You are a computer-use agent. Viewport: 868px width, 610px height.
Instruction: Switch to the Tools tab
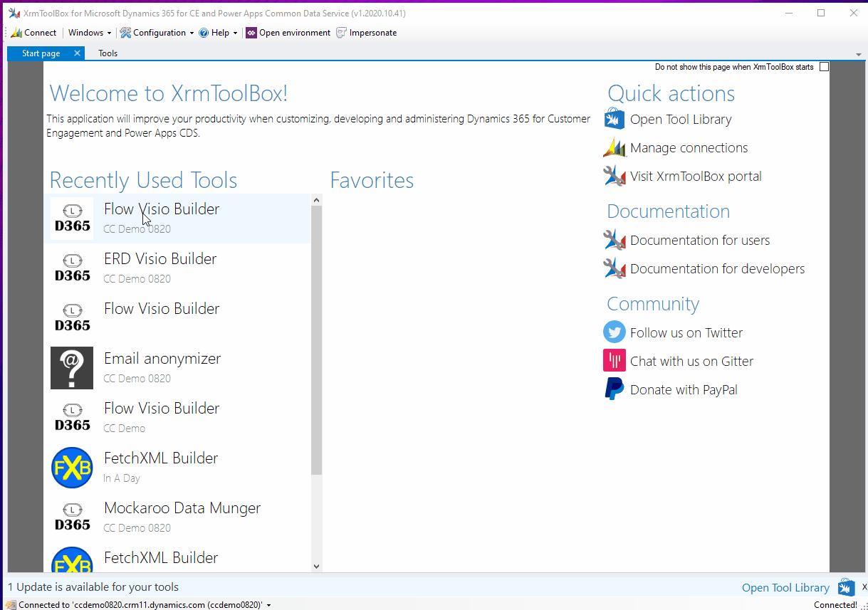pos(108,53)
